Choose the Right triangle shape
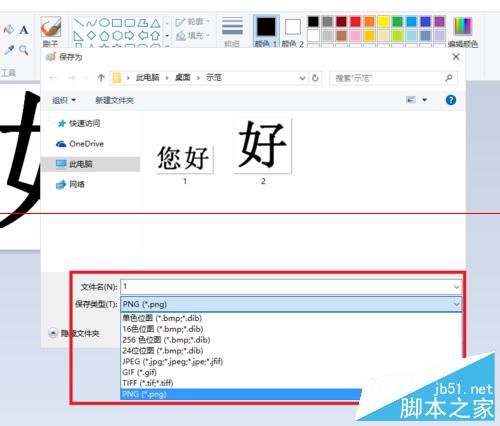 click(79, 35)
